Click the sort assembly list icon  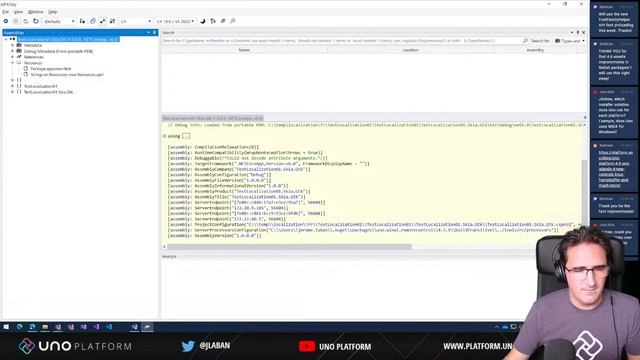point(213,21)
